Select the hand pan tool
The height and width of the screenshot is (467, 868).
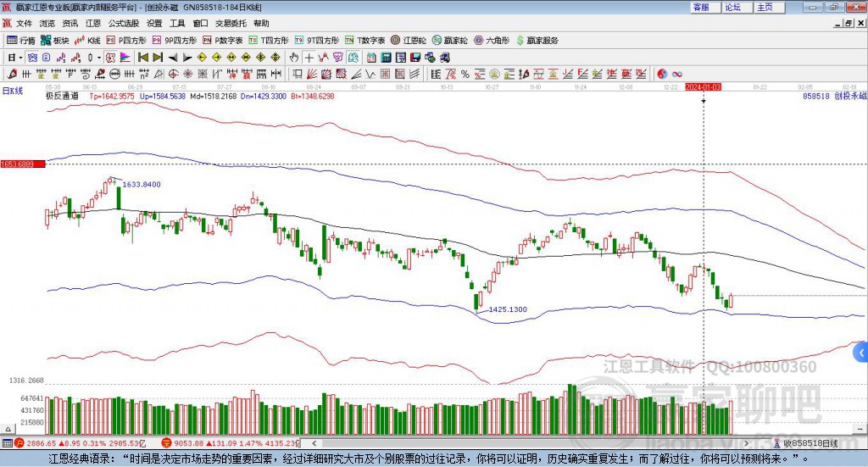[x=294, y=58]
